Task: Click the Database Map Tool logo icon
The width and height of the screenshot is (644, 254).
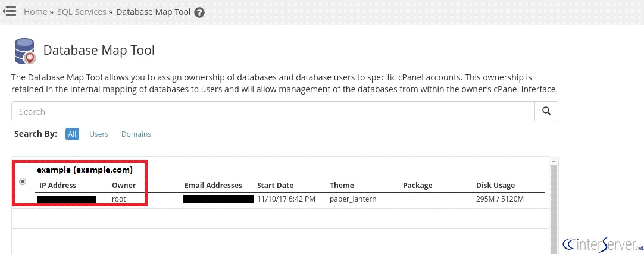Action: tap(24, 51)
